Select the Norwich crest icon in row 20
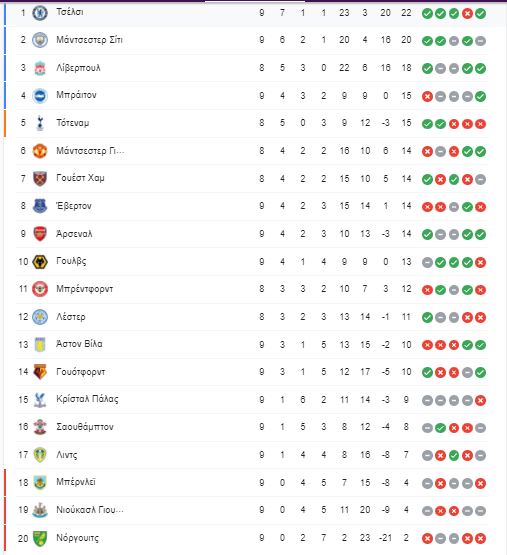Image resolution: width=507 pixels, height=555 pixels. (40, 538)
